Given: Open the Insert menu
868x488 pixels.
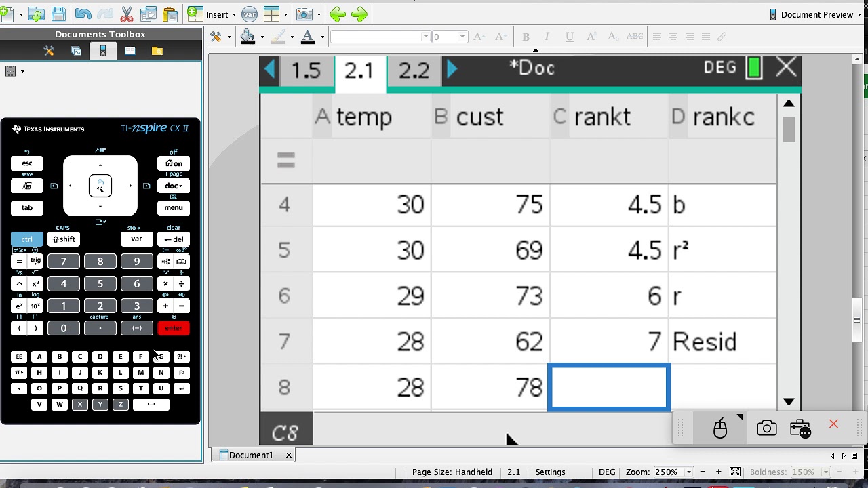Looking at the screenshot, I should 212,14.
